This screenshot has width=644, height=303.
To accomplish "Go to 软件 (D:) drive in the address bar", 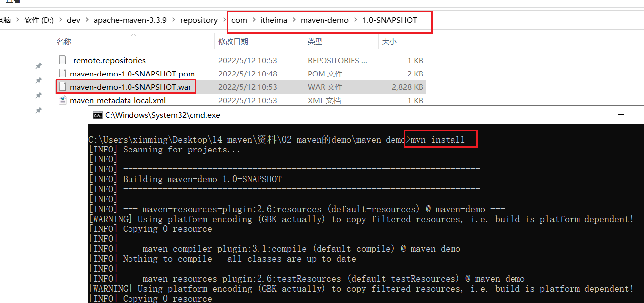I will coord(39,20).
